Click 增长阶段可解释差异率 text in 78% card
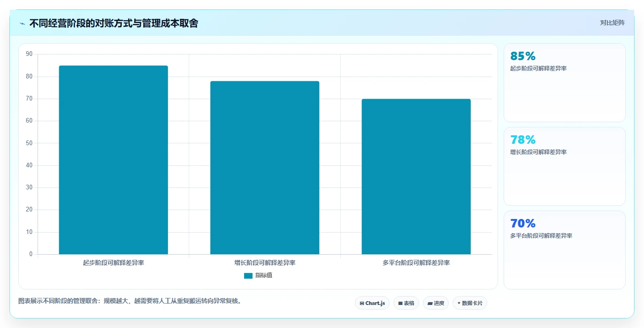Screen dimensions: 644x328 coord(538,152)
